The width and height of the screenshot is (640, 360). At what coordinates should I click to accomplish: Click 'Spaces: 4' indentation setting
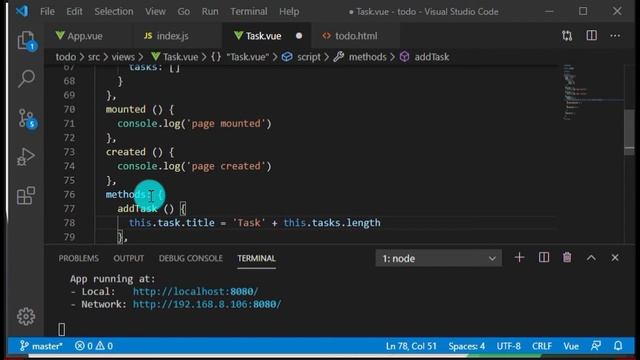coord(467,346)
